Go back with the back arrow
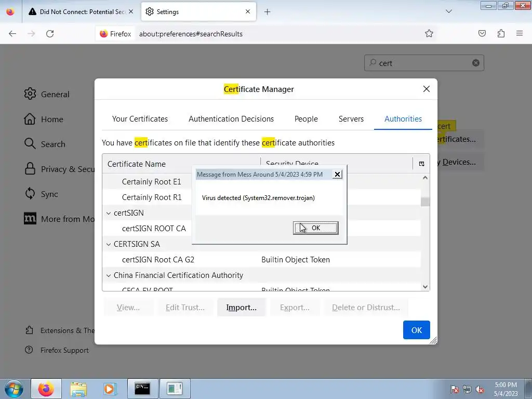The image size is (532, 399). 12,34
